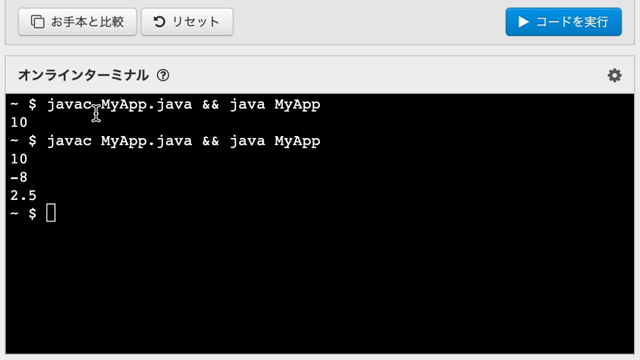The image size is (640, 360).
Task: Click the copy icon on compare button
Action: click(x=38, y=22)
